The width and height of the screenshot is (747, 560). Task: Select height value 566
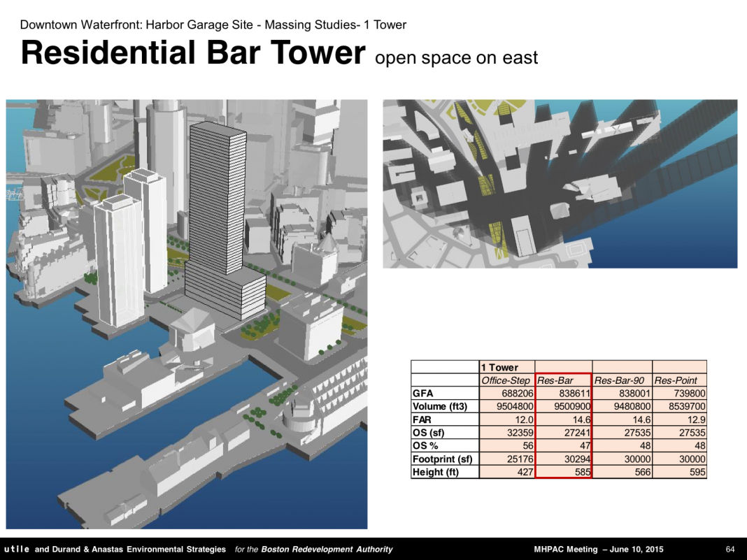point(643,472)
